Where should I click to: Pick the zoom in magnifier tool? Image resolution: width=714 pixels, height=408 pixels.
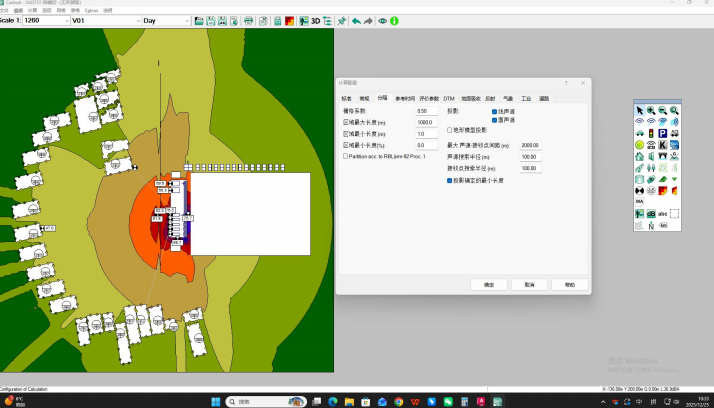click(x=651, y=111)
